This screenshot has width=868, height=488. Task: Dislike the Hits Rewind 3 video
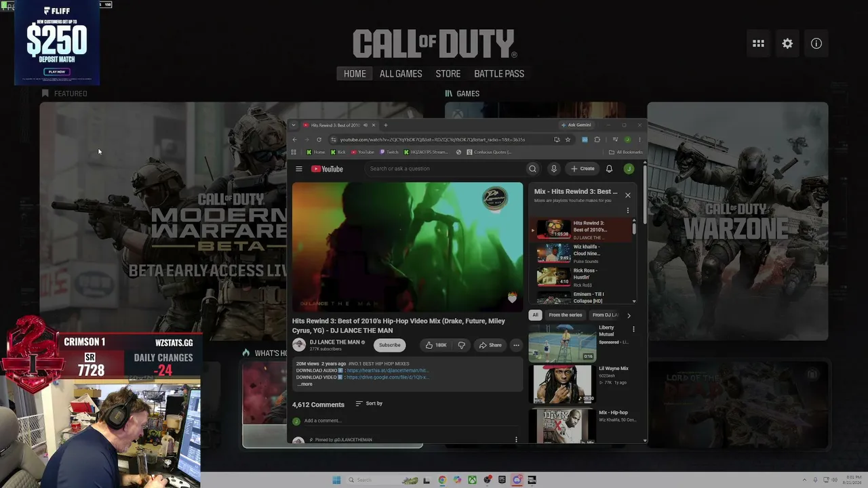click(x=462, y=345)
